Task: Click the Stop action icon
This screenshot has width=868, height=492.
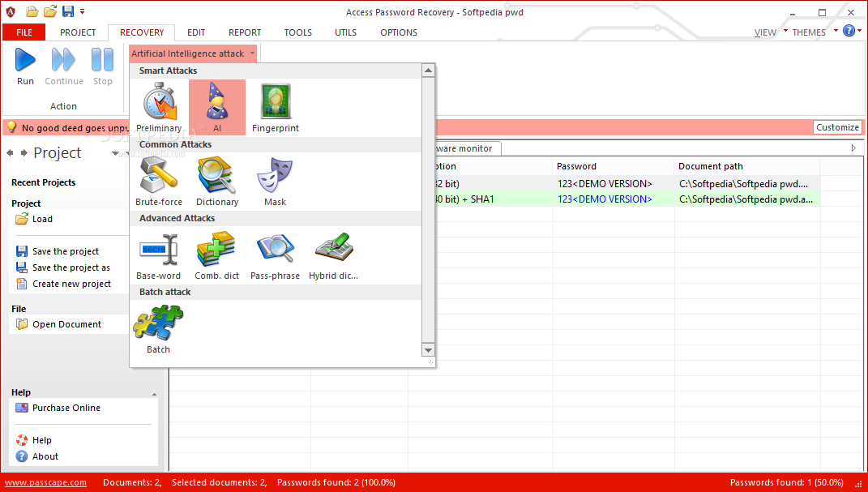Action: coord(102,66)
